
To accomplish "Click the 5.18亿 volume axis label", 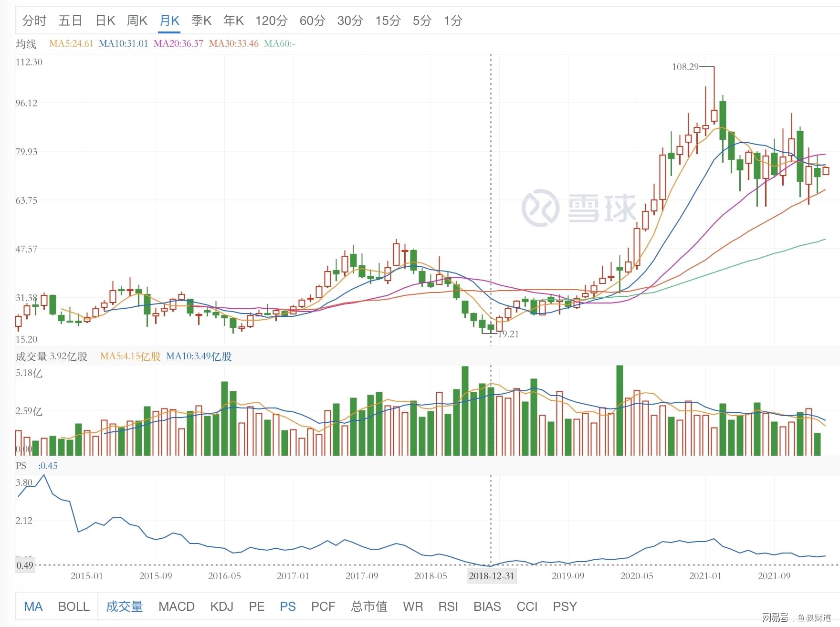I will 29,373.
